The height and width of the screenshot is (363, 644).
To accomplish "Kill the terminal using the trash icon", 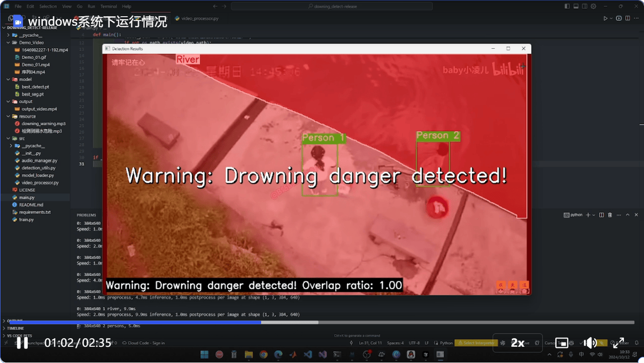I will pos(610,214).
